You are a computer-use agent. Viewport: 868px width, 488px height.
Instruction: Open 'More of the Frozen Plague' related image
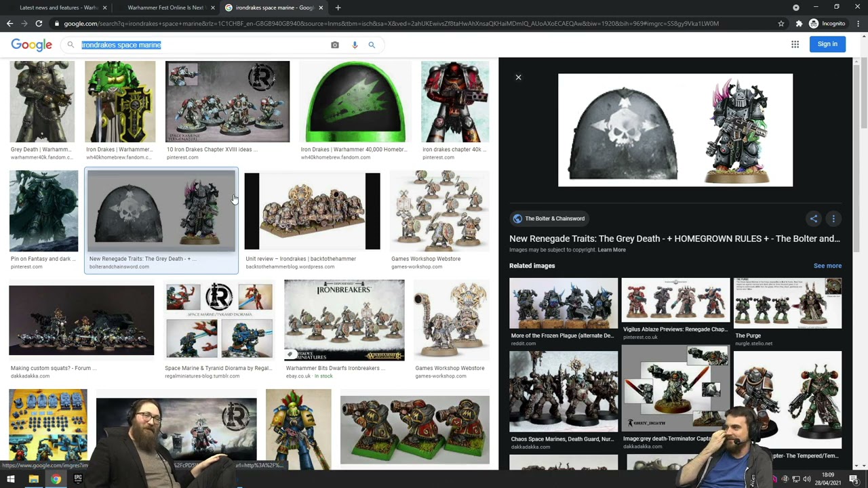coord(564,303)
